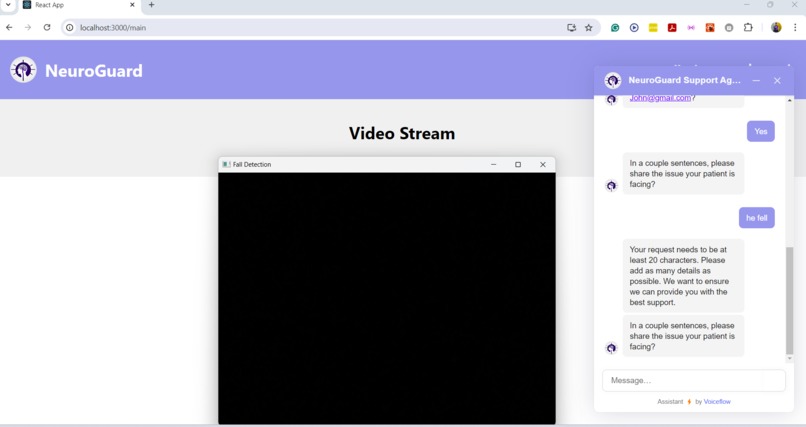Screen dimensions: 806x427
Task: Open the John@gmail.com email link
Action: click(660, 98)
